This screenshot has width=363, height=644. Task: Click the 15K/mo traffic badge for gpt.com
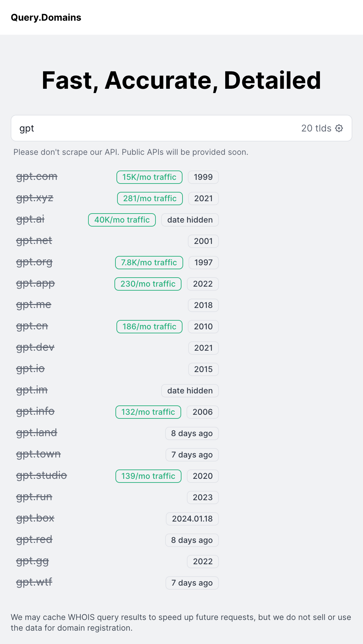(149, 177)
